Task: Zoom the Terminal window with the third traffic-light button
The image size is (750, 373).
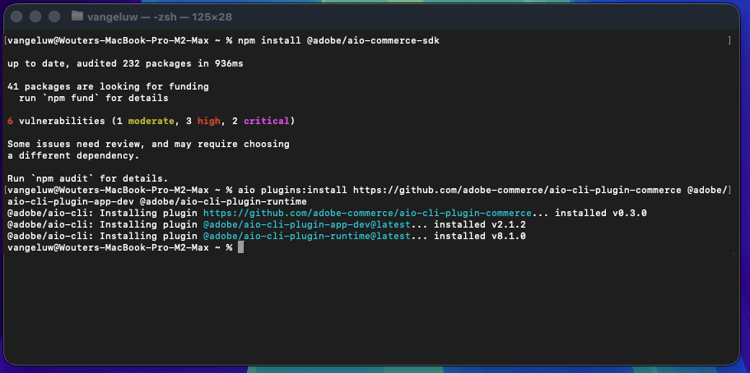Action: (x=54, y=17)
